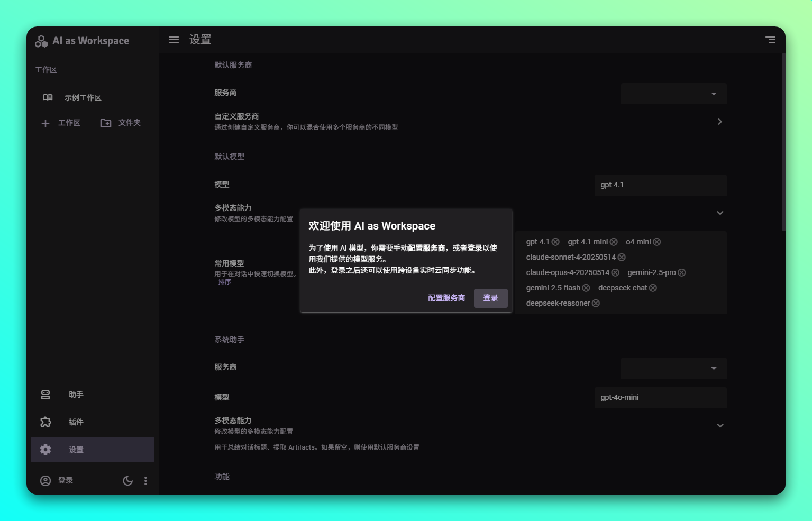The width and height of the screenshot is (812, 521).
Task: Toggle dark mode moon icon
Action: point(127,480)
